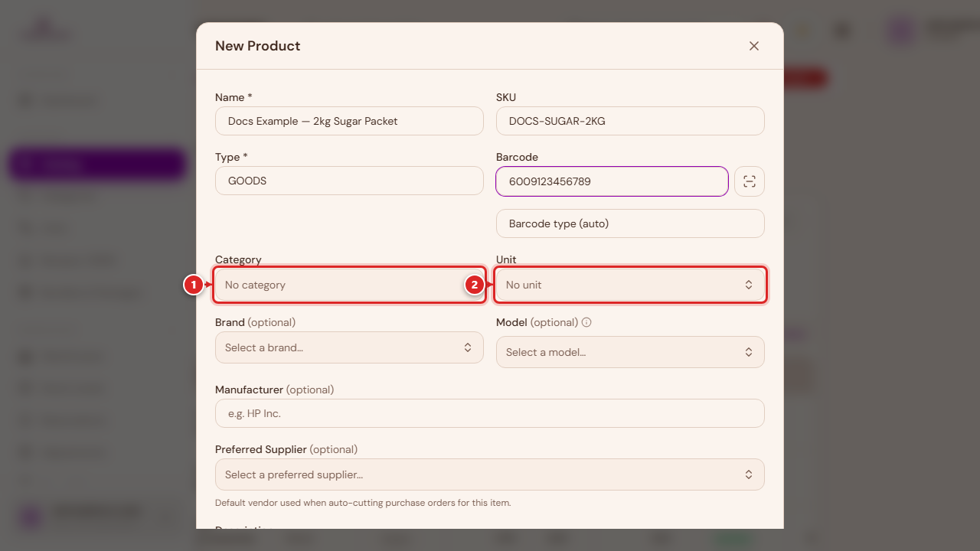Click the Manufacturer input field

pyautogui.click(x=490, y=413)
